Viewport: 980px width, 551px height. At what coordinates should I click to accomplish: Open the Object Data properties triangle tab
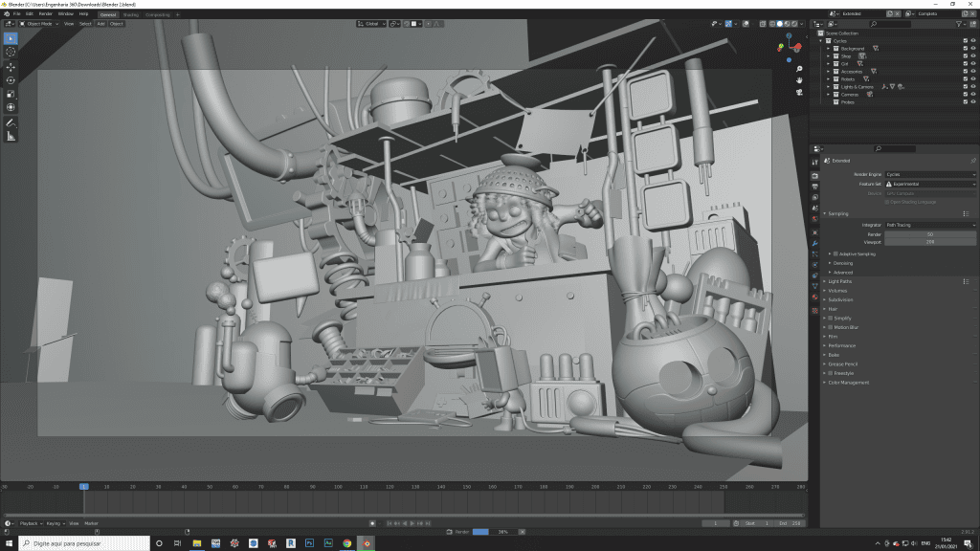[x=815, y=287]
